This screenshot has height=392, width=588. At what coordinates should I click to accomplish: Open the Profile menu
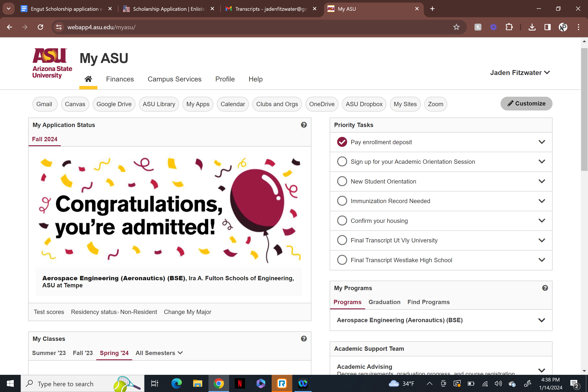(225, 79)
